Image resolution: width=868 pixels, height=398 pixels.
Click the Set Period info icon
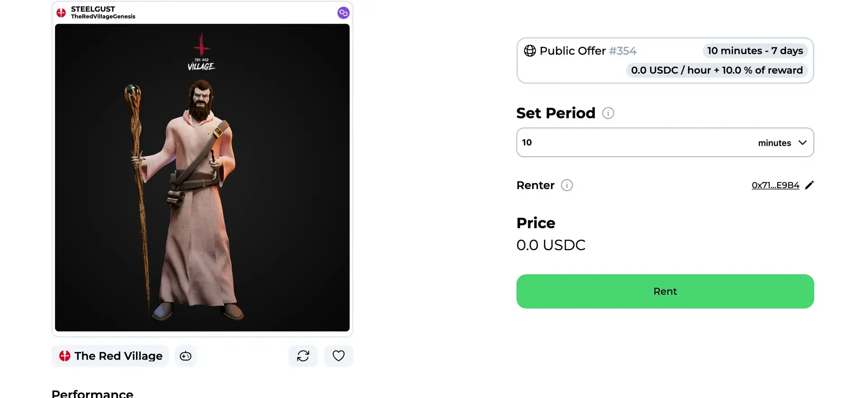pos(608,113)
